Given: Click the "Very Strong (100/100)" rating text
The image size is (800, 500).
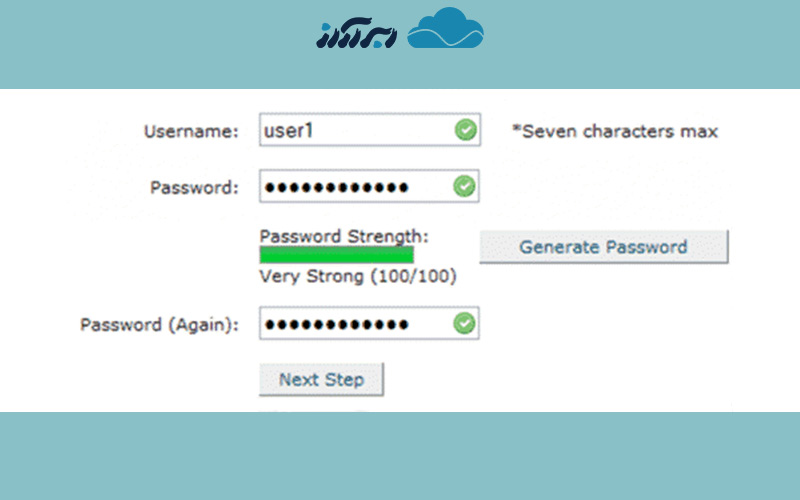Looking at the screenshot, I should [x=358, y=277].
